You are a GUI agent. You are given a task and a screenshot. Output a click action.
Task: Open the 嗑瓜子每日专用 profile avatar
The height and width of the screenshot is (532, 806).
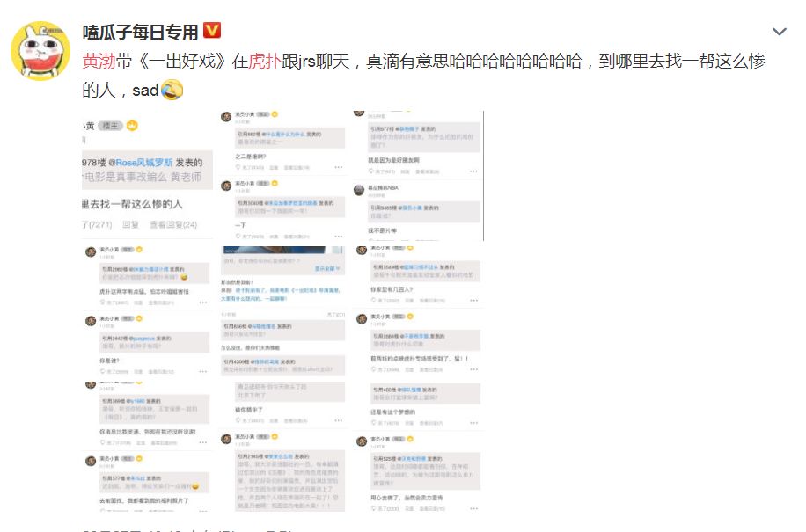click(x=40, y=51)
